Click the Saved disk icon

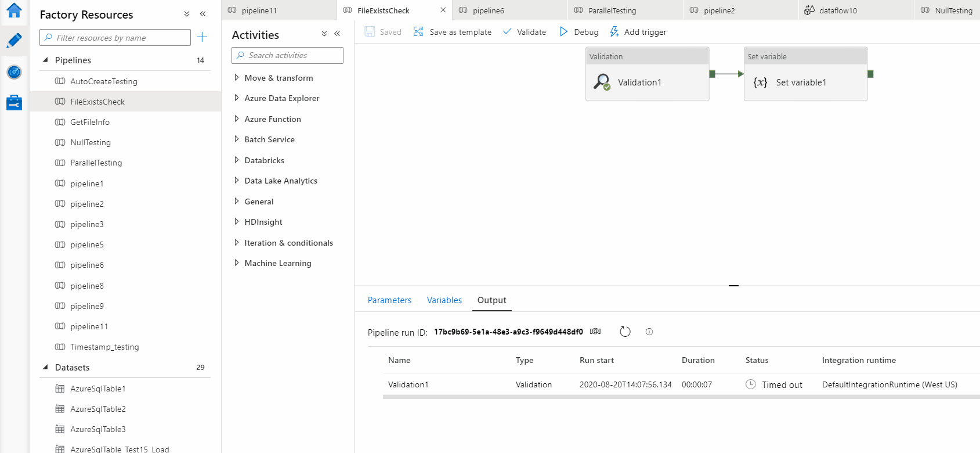pos(370,31)
